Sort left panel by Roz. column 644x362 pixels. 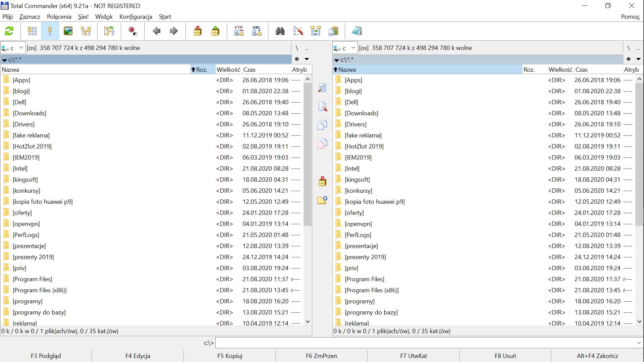pyautogui.click(x=202, y=70)
